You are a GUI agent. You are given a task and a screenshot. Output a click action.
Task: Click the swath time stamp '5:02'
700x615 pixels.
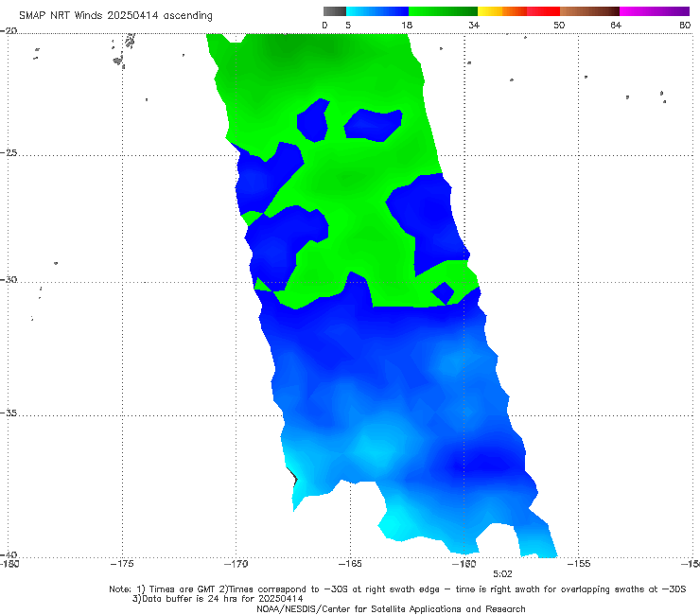tap(502, 574)
